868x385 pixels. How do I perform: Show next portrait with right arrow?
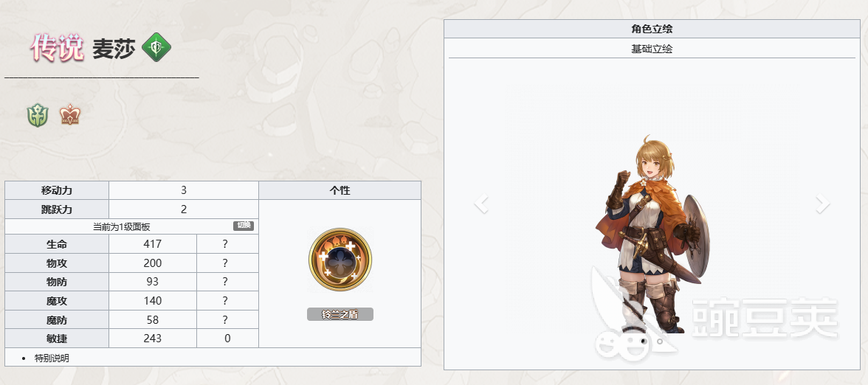(x=822, y=204)
